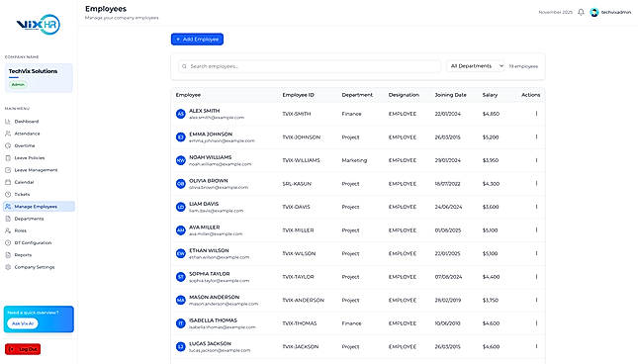Expand the All Departments dropdown

coord(476,66)
